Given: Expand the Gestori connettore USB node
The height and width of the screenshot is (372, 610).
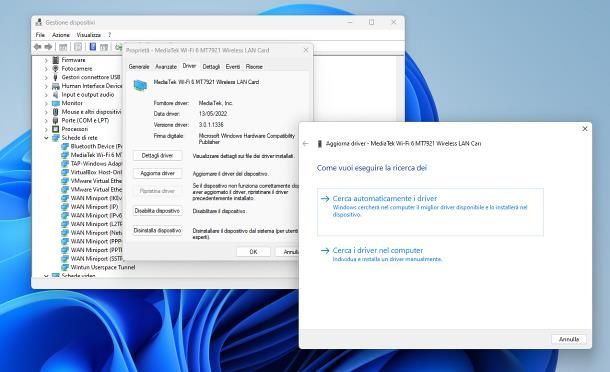Looking at the screenshot, I should click(x=46, y=77).
